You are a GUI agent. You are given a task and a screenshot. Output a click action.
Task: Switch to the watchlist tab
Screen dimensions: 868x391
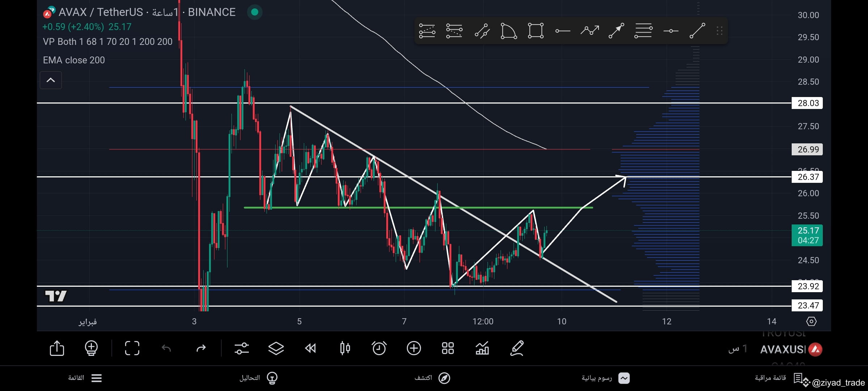pos(778,378)
